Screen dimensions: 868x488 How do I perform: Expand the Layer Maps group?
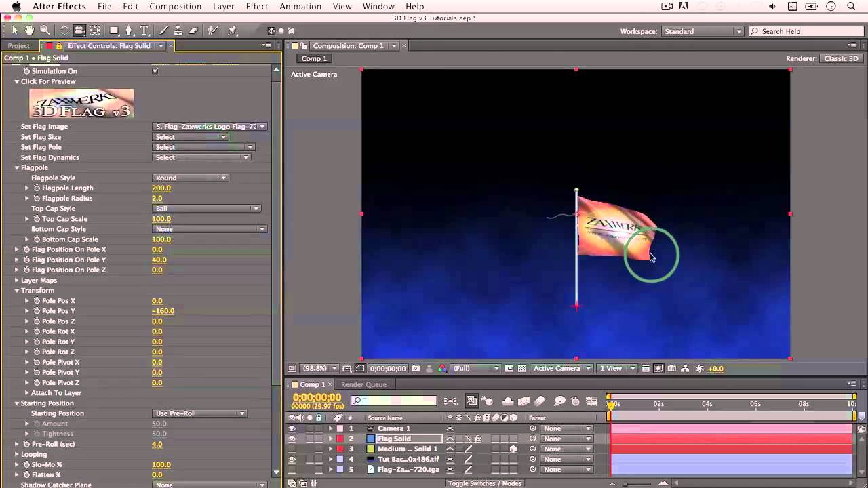click(17, 280)
